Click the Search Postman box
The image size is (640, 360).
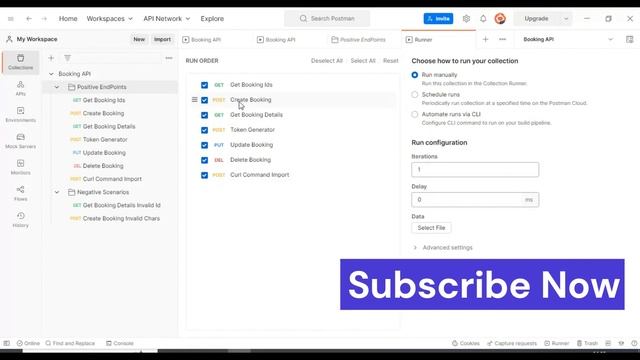point(327,19)
